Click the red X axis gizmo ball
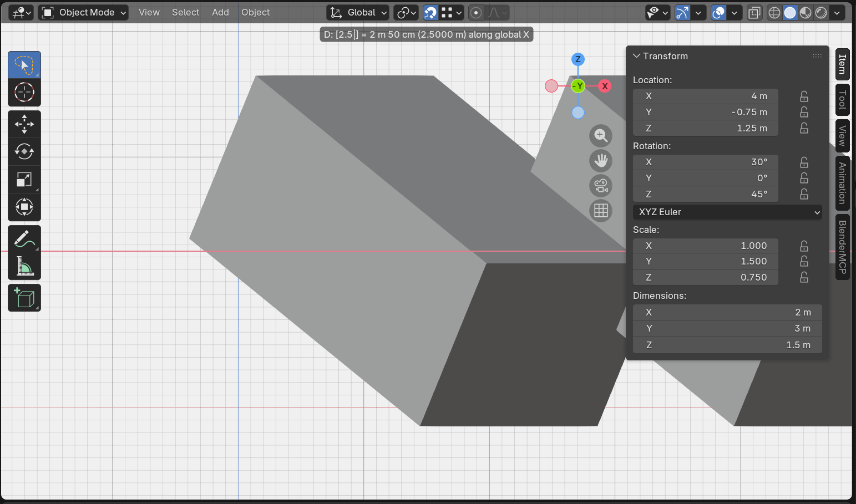The height and width of the screenshot is (504, 856). (605, 86)
